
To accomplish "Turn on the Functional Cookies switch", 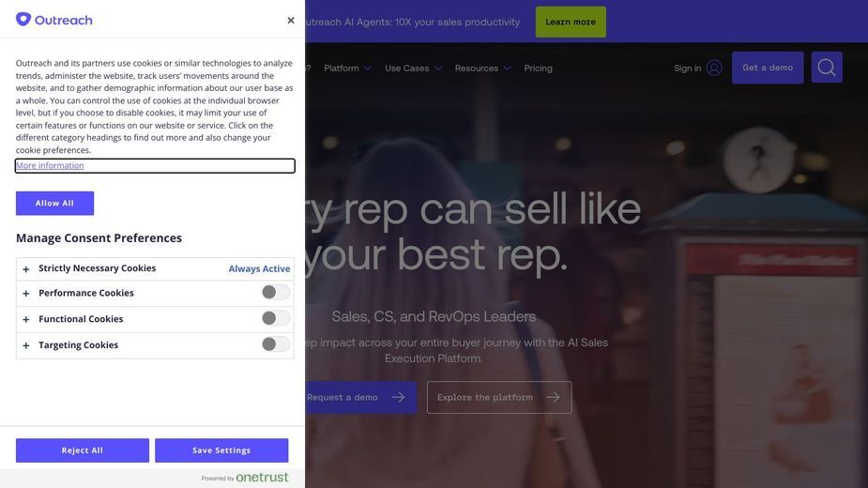I will 276,318.
